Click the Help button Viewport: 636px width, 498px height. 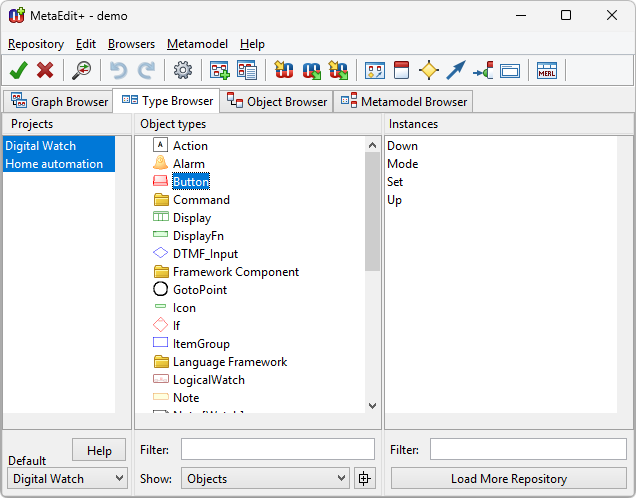(x=99, y=450)
